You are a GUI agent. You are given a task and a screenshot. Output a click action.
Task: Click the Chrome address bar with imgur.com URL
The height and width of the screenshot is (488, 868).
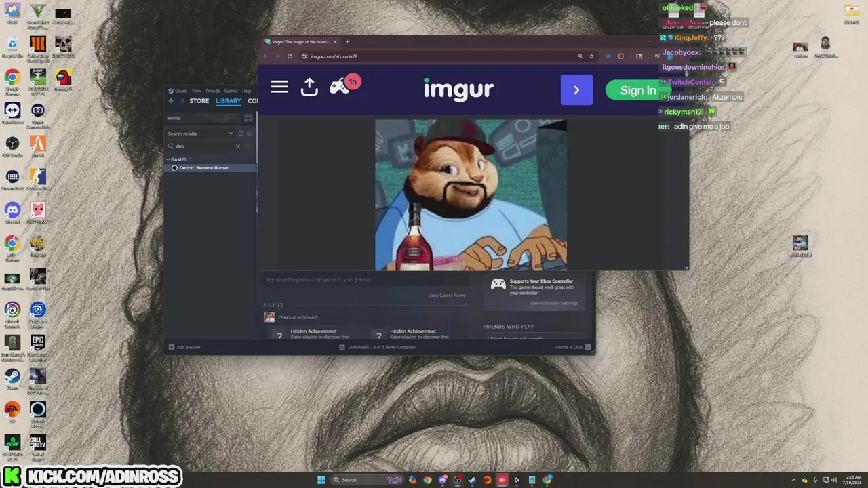click(x=448, y=56)
